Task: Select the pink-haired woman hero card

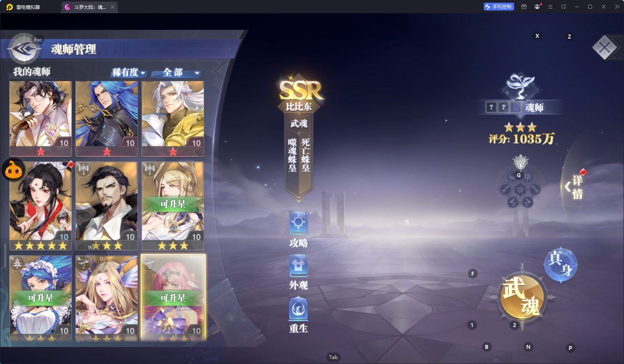Action: pyautogui.click(x=173, y=298)
